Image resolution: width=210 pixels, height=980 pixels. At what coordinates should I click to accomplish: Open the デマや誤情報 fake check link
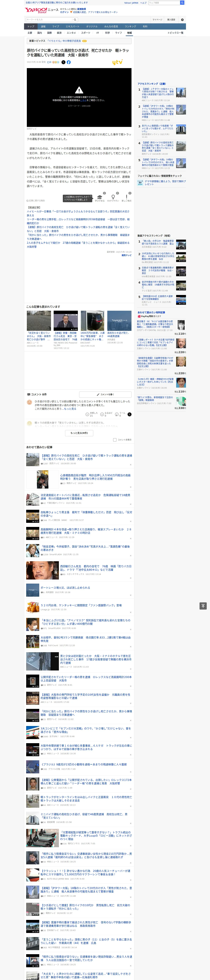click(x=165, y=183)
